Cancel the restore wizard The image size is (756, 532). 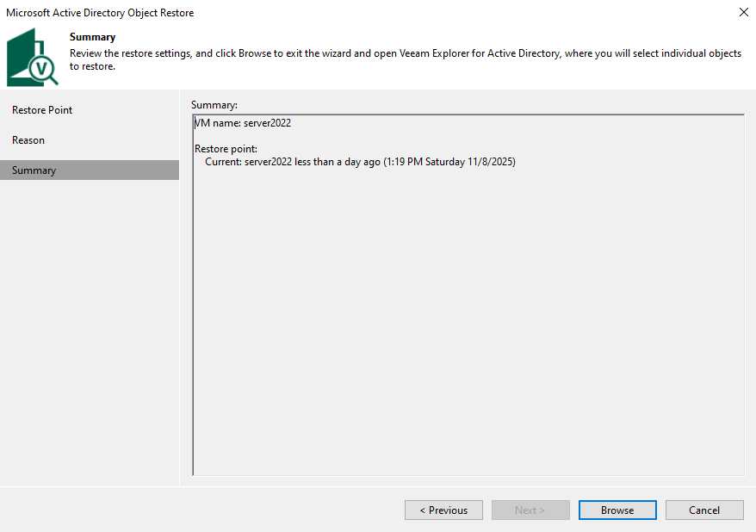[x=704, y=510]
